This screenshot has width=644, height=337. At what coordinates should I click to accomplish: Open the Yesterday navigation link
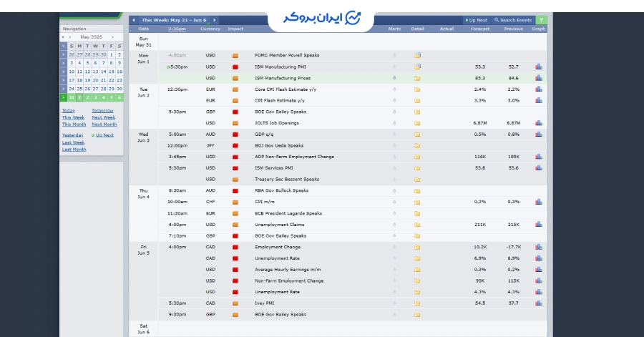point(73,135)
